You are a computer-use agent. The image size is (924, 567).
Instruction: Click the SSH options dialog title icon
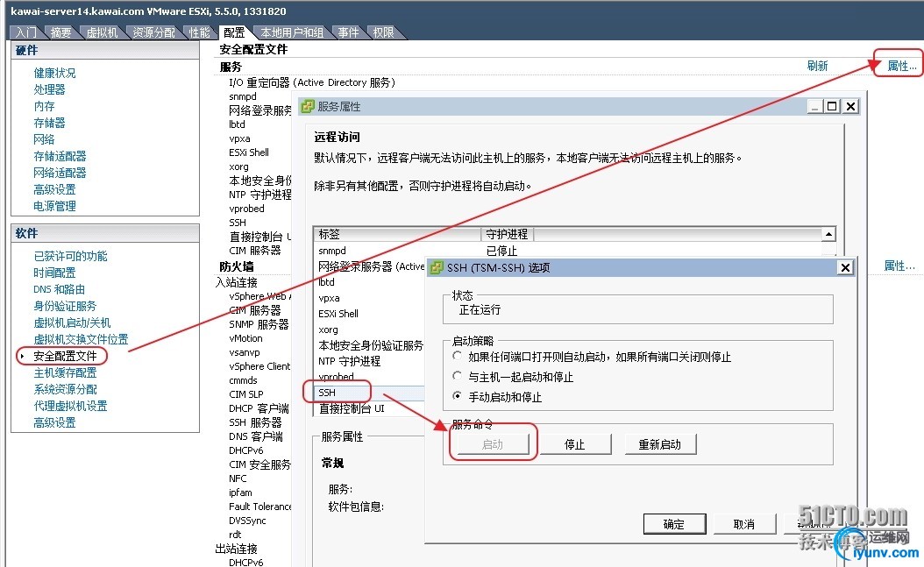click(x=437, y=267)
